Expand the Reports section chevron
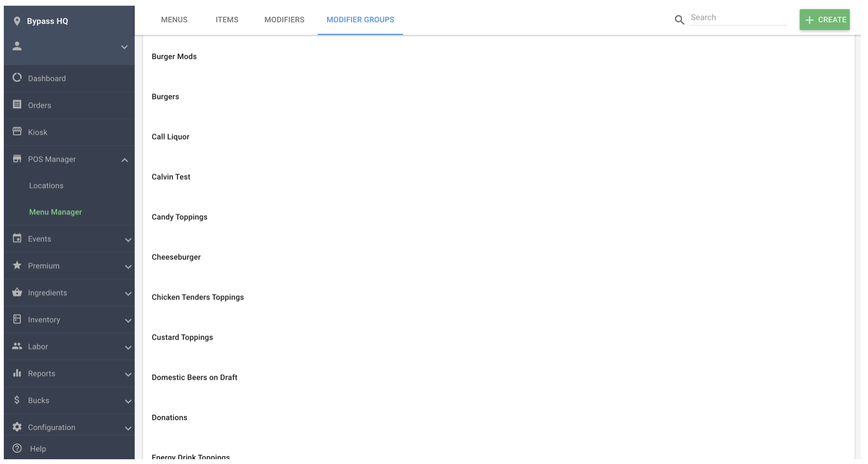The image size is (868, 464). click(128, 374)
